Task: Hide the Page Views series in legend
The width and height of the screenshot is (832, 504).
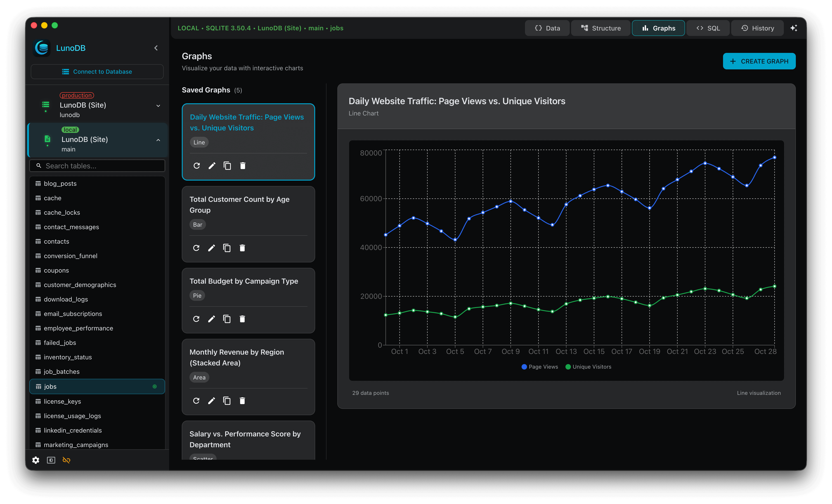Action: (539, 367)
